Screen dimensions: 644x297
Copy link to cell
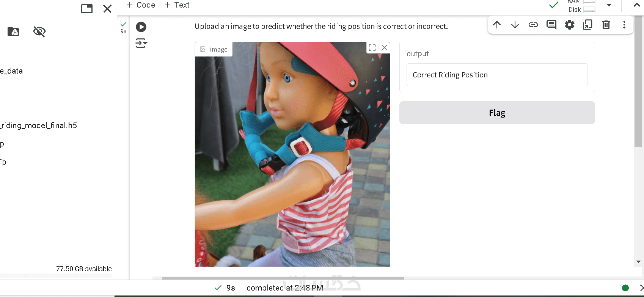click(533, 25)
